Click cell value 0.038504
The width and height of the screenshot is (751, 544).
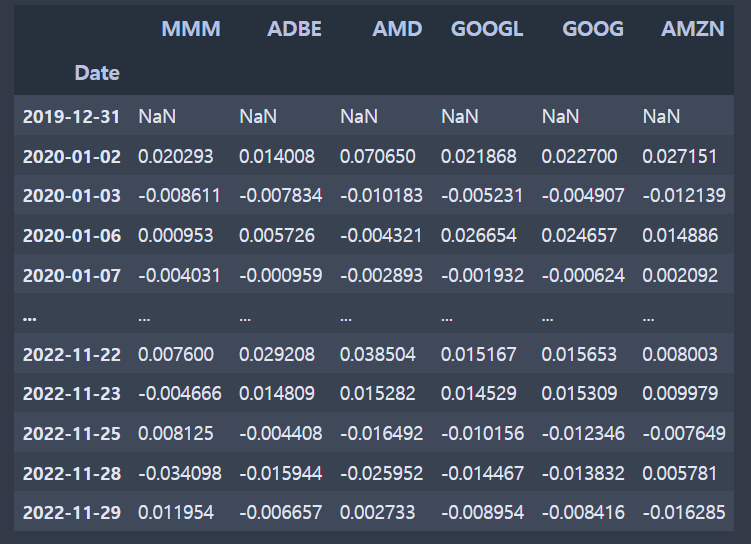[378, 354]
